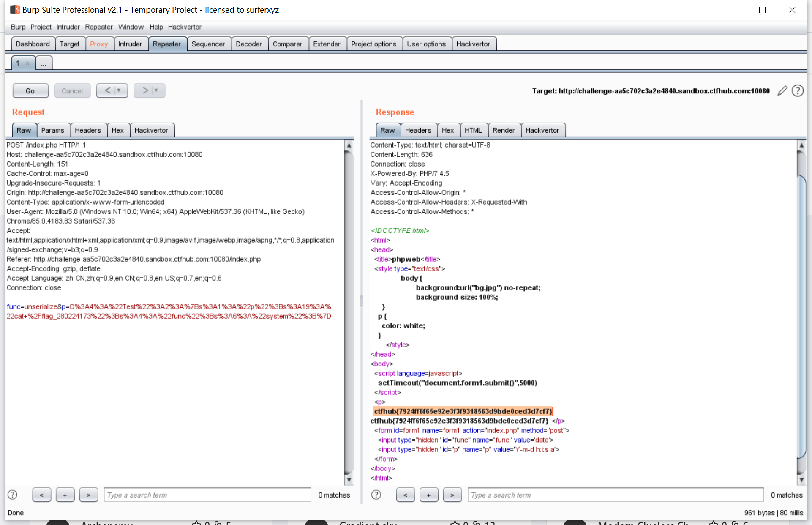
Task: Show request Hex tab
Action: [x=118, y=130]
